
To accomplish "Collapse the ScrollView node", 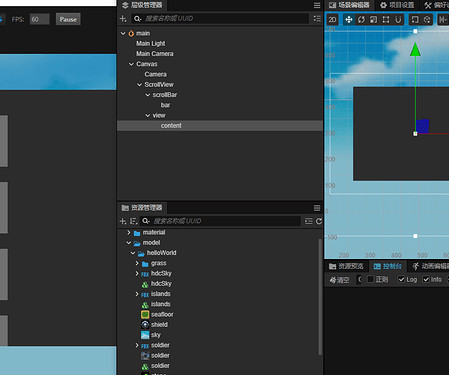I will [x=140, y=85].
